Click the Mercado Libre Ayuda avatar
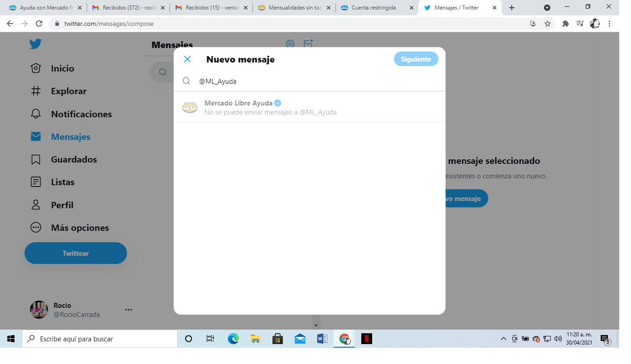631x364 pixels. 189,107
